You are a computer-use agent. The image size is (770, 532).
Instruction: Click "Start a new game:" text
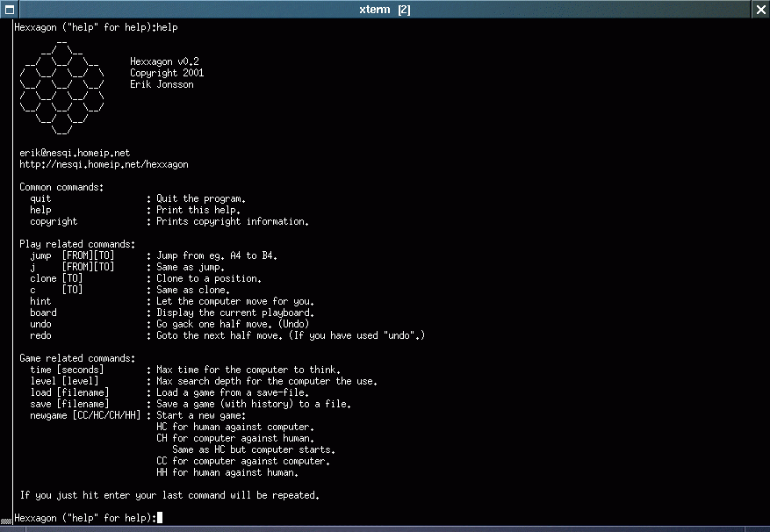(x=201, y=415)
